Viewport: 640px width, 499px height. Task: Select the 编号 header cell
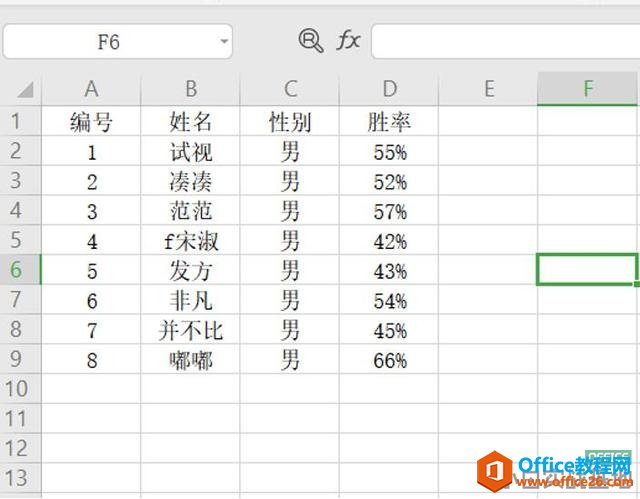(91, 121)
